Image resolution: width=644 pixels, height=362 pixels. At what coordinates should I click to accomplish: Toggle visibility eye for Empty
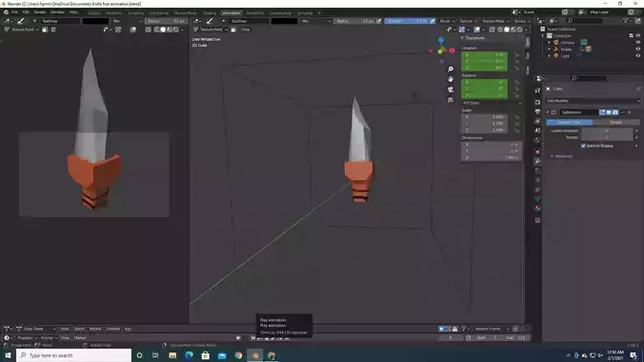pyautogui.click(x=638, y=49)
